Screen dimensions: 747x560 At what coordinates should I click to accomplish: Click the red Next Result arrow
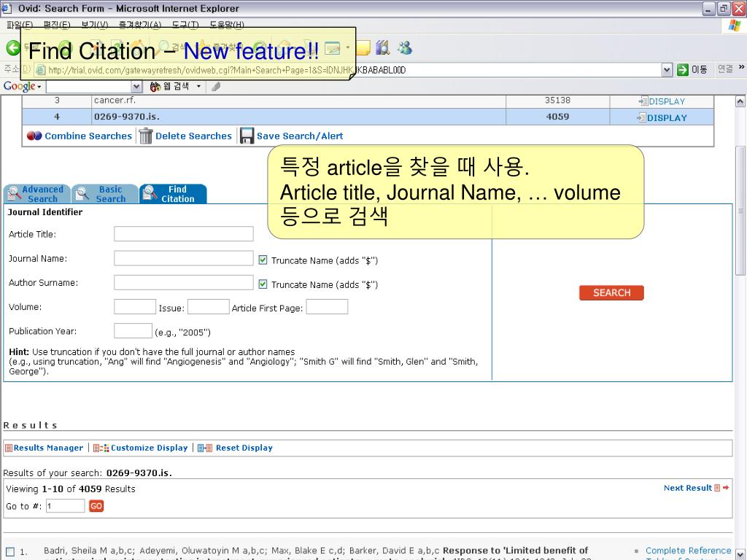pyautogui.click(x=726, y=488)
